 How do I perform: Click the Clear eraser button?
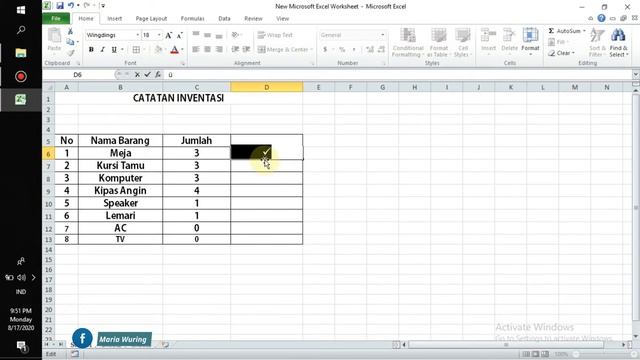click(561, 53)
